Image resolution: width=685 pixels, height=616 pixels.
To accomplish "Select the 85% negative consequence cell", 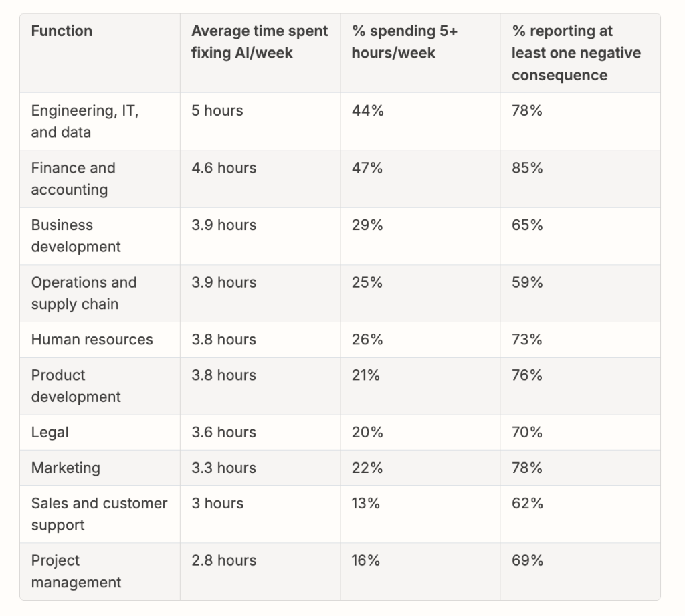I will pyautogui.click(x=527, y=168).
